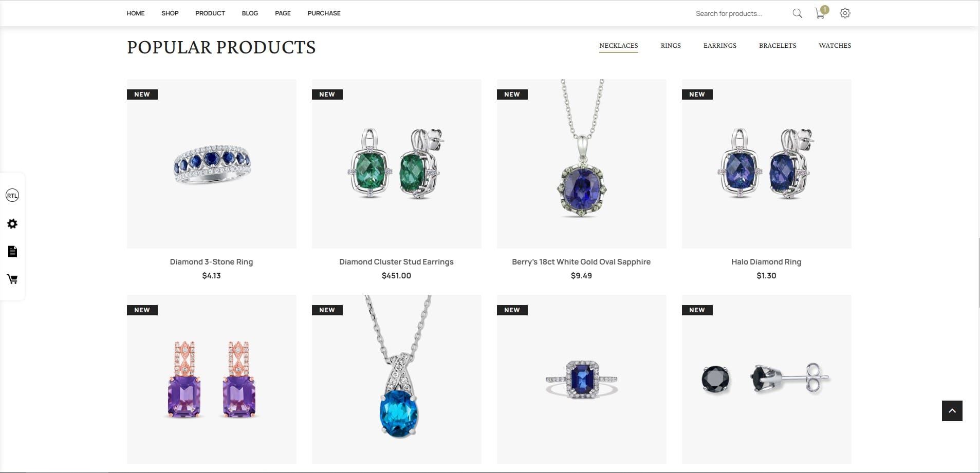This screenshot has height=473, width=980.
Task: Open the settings gear in header
Action: 845,13
